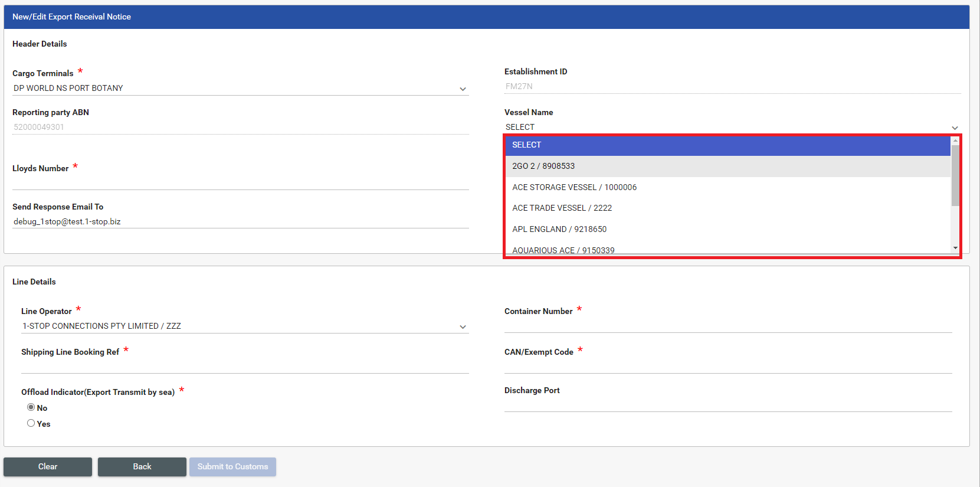This screenshot has width=980, height=487.
Task: Select vessel 2GO 2 / 8908533
Action: [727, 166]
